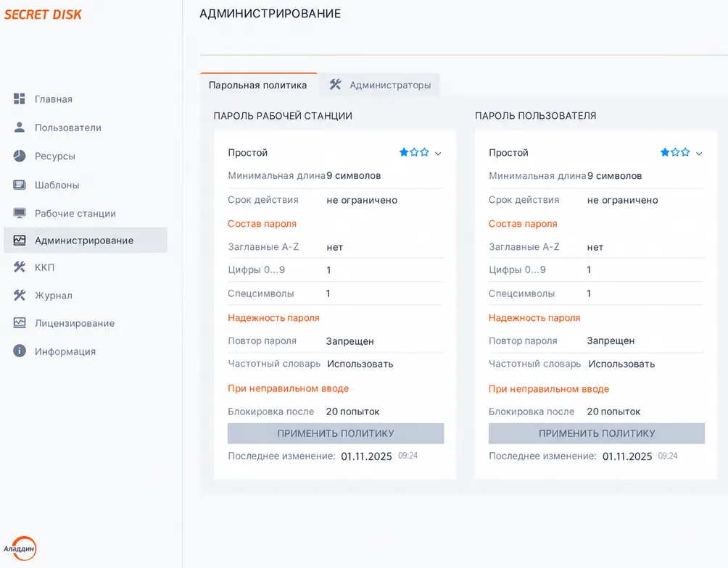Image resolution: width=728 pixels, height=568 pixels.
Task: Click the tools icon on Администраторы tab
Action: pyautogui.click(x=335, y=85)
